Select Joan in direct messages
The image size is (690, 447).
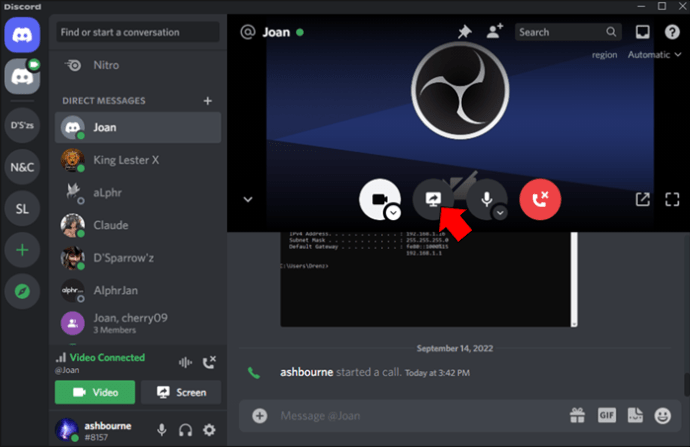[x=138, y=128]
